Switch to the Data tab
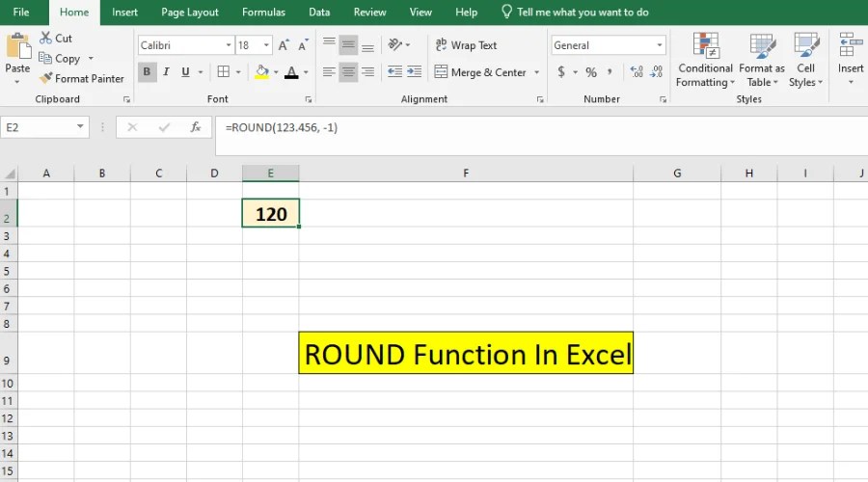This screenshot has width=868, height=482. 319,13
